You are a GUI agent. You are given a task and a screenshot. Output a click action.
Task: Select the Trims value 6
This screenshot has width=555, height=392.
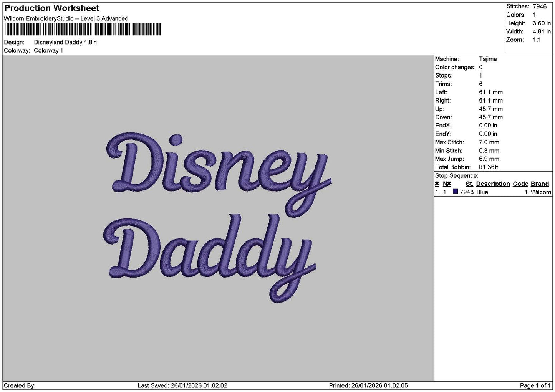pyautogui.click(x=481, y=84)
